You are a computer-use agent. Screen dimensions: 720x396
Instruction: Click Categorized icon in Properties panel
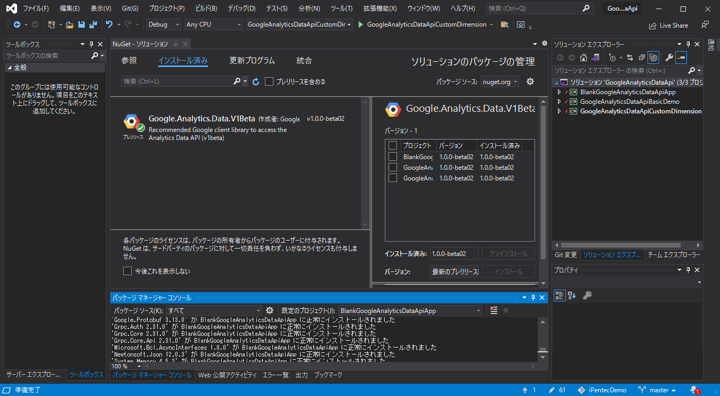click(x=559, y=295)
